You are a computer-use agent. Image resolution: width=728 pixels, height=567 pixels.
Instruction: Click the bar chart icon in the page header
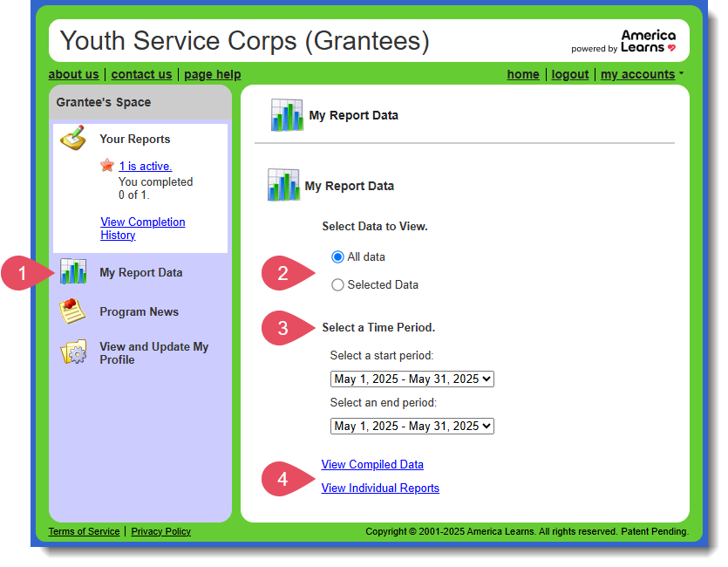pos(287,114)
